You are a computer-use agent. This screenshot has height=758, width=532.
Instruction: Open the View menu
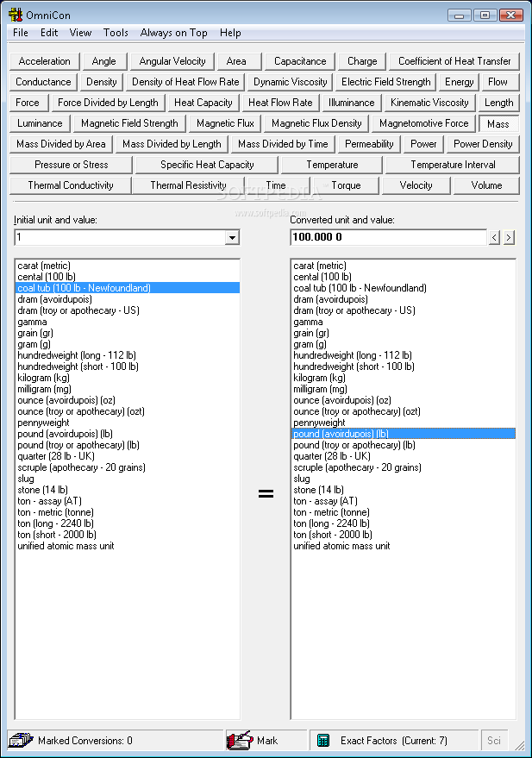point(80,33)
